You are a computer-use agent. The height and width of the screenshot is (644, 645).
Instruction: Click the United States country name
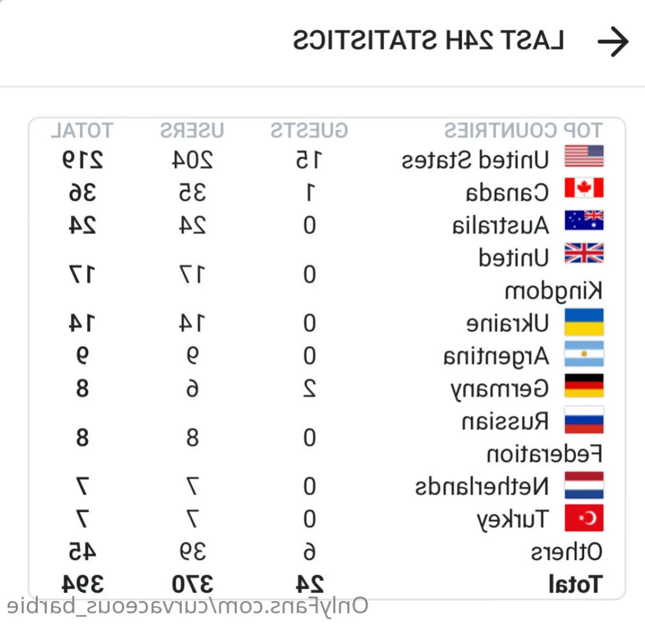[x=475, y=159]
